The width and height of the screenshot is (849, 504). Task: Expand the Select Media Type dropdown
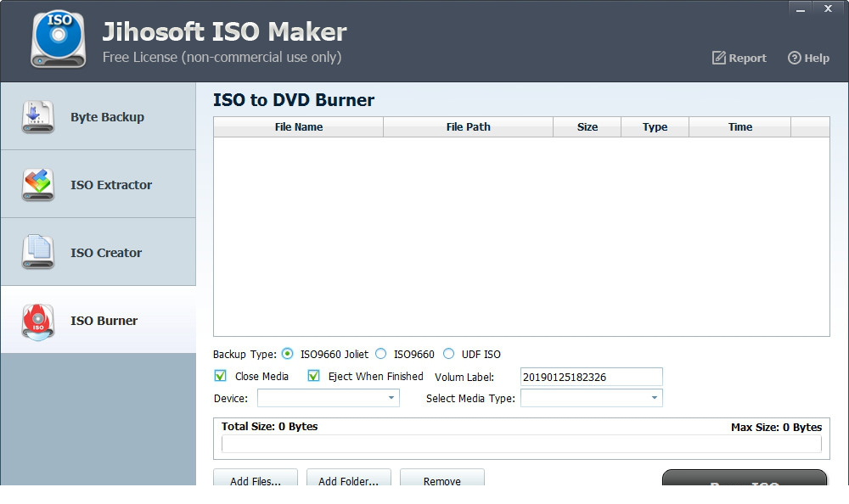(591, 398)
